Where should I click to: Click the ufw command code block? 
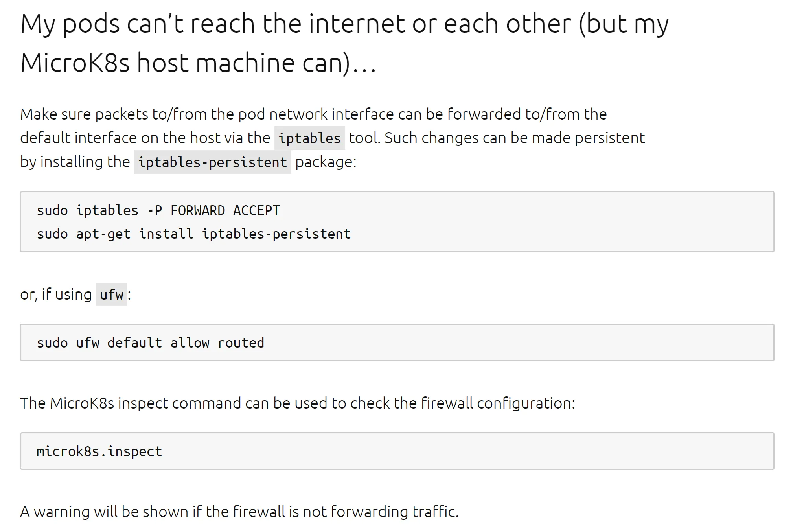click(397, 342)
